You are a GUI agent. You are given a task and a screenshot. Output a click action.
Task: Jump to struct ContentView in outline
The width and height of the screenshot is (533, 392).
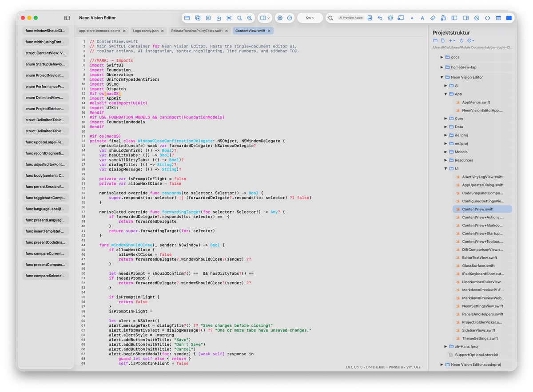click(x=46, y=53)
